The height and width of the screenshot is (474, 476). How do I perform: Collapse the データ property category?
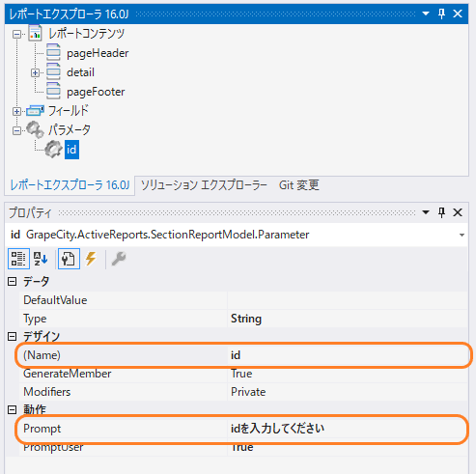coord(12,282)
